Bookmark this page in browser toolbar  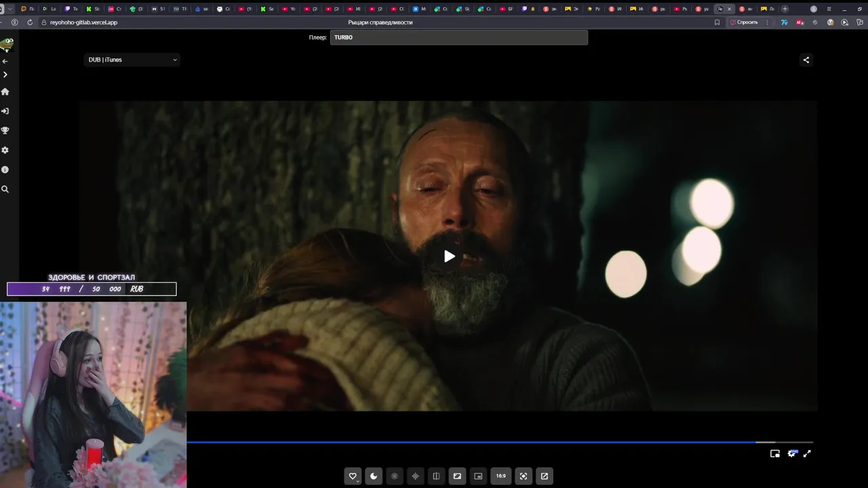[717, 22]
